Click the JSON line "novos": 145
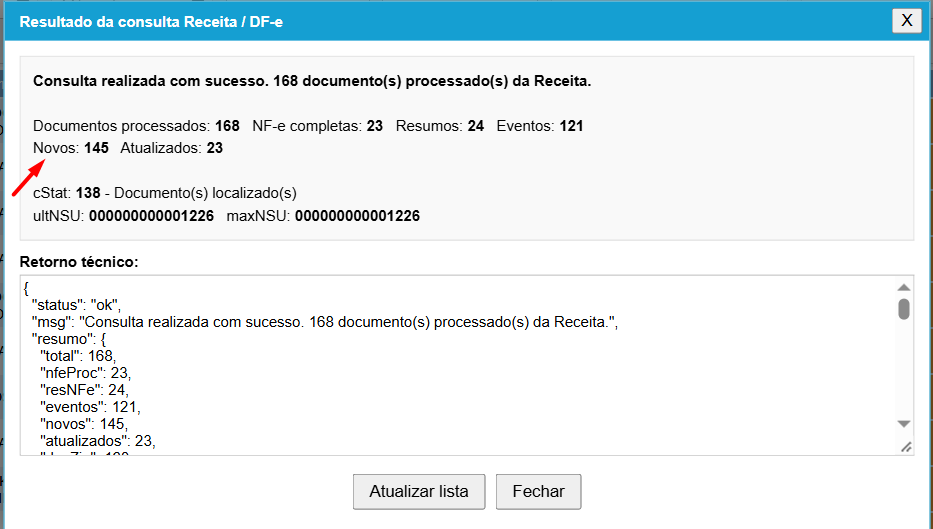The height and width of the screenshot is (529, 933). 83,424
